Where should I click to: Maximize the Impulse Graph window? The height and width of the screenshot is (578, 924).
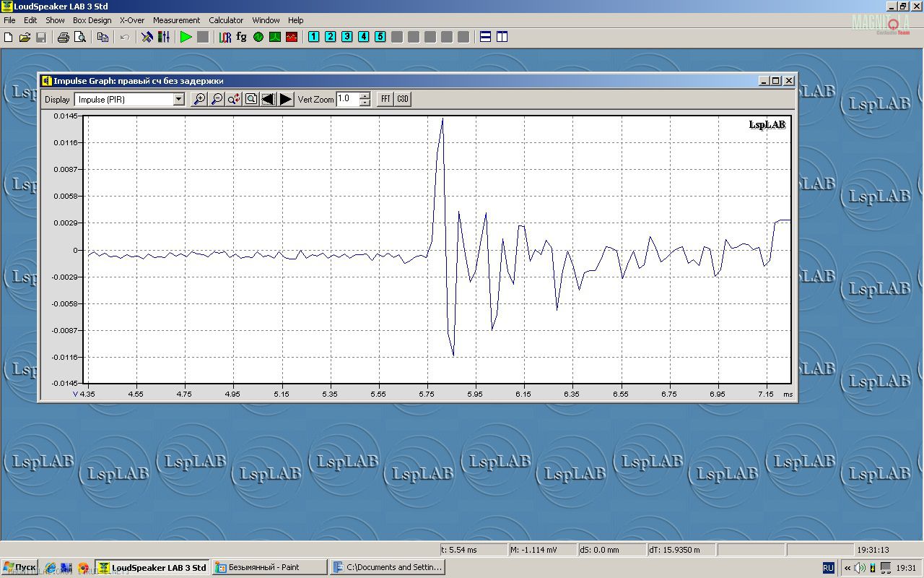(x=776, y=81)
